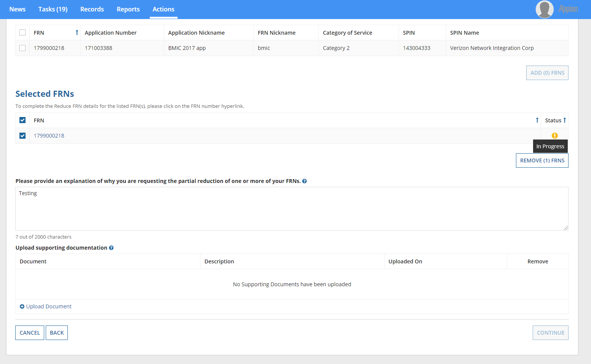Click help icon beside explanation question
Screen dimensions: 591x364
pos(304,181)
